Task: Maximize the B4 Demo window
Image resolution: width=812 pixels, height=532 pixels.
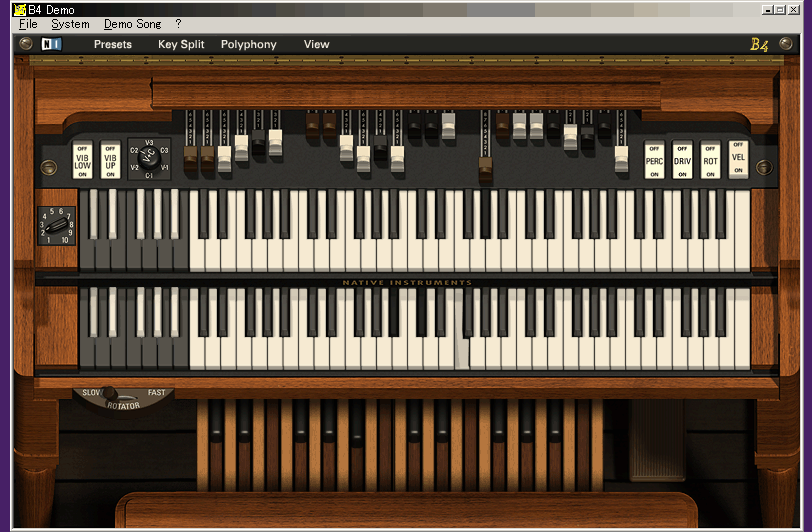Action: [780, 9]
